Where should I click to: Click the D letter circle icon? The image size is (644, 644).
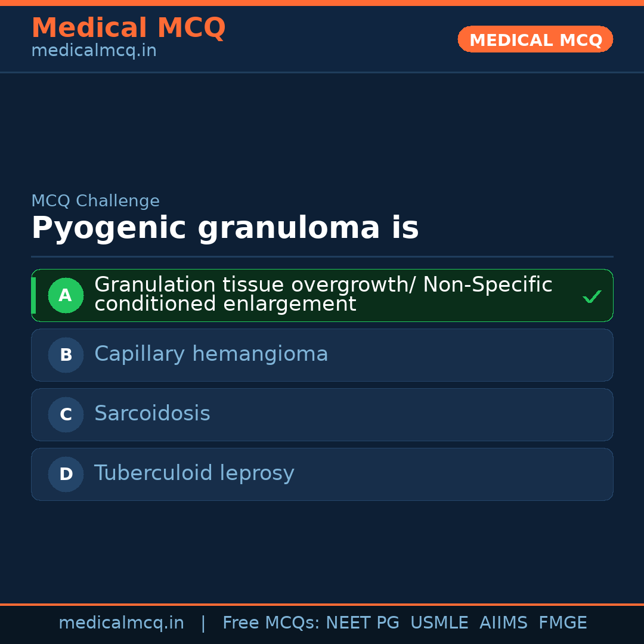pos(66,474)
